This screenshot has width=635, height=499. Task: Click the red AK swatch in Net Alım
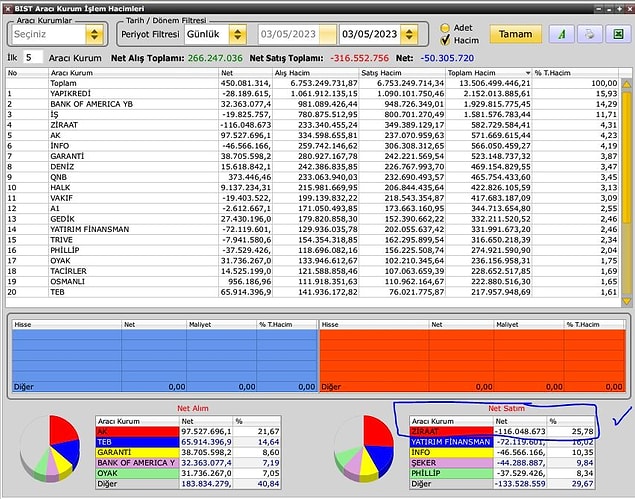(x=138, y=432)
